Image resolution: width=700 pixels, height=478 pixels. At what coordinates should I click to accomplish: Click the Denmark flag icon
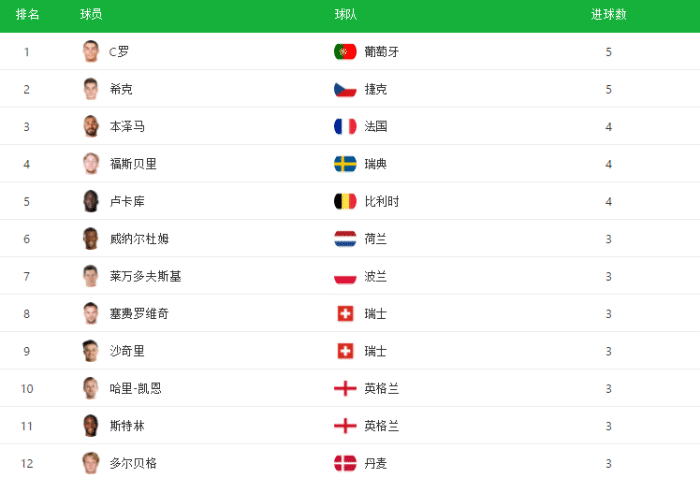tap(345, 463)
